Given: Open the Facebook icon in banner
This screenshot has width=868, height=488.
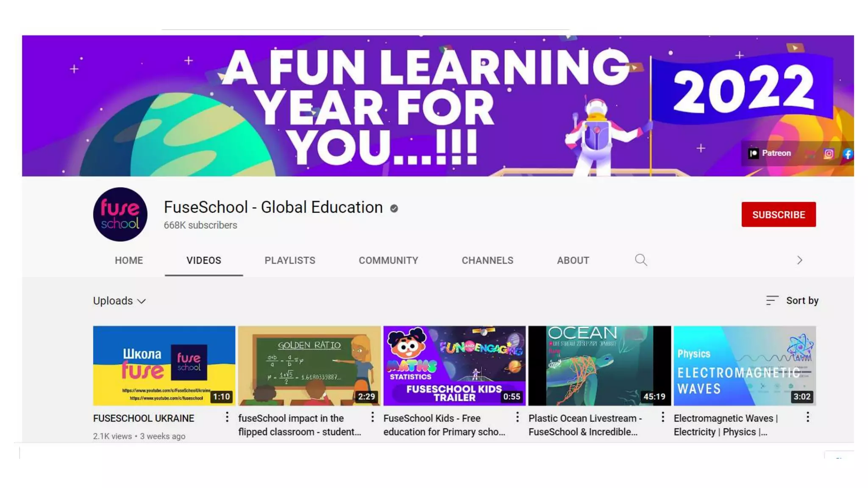Looking at the screenshot, I should pyautogui.click(x=848, y=154).
